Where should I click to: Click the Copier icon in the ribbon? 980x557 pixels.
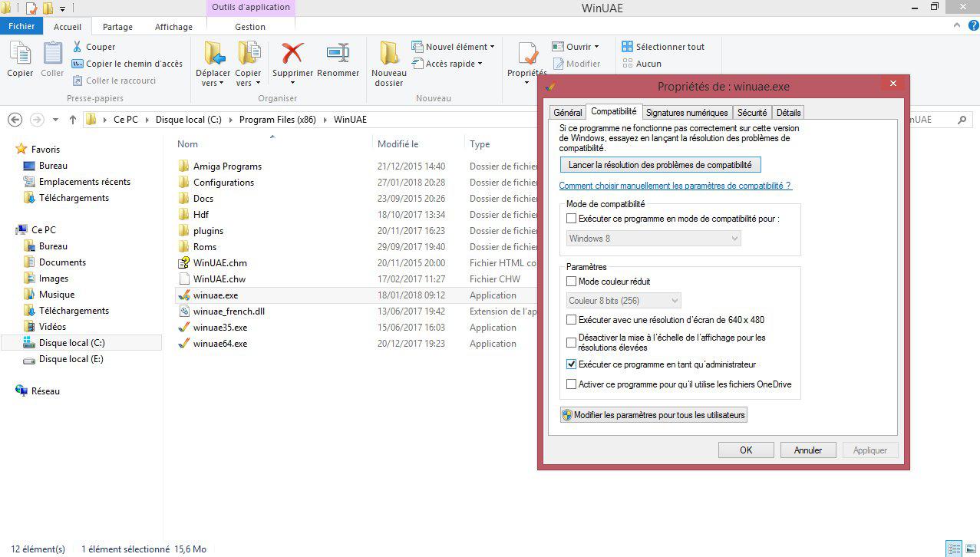pos(20,54)
